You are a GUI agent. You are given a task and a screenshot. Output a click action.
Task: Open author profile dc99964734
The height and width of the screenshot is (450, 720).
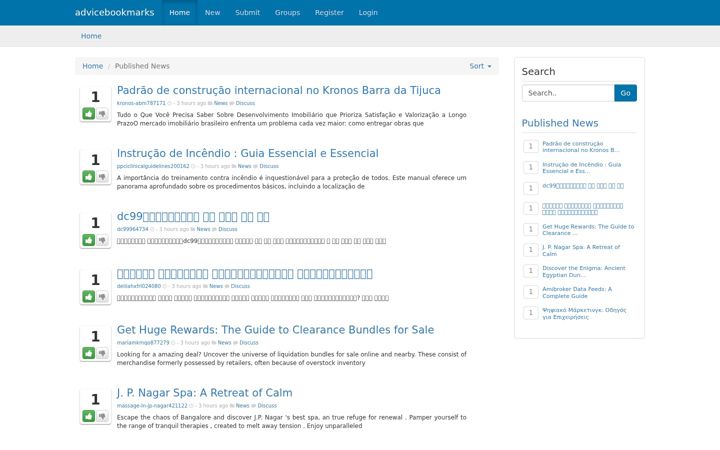(x=133, y=229)
